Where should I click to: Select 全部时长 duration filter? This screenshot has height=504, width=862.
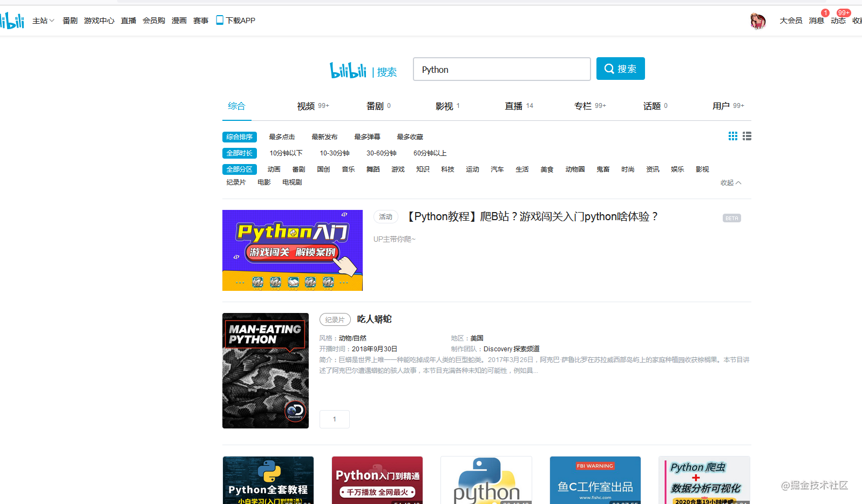[x=240, y=153]
